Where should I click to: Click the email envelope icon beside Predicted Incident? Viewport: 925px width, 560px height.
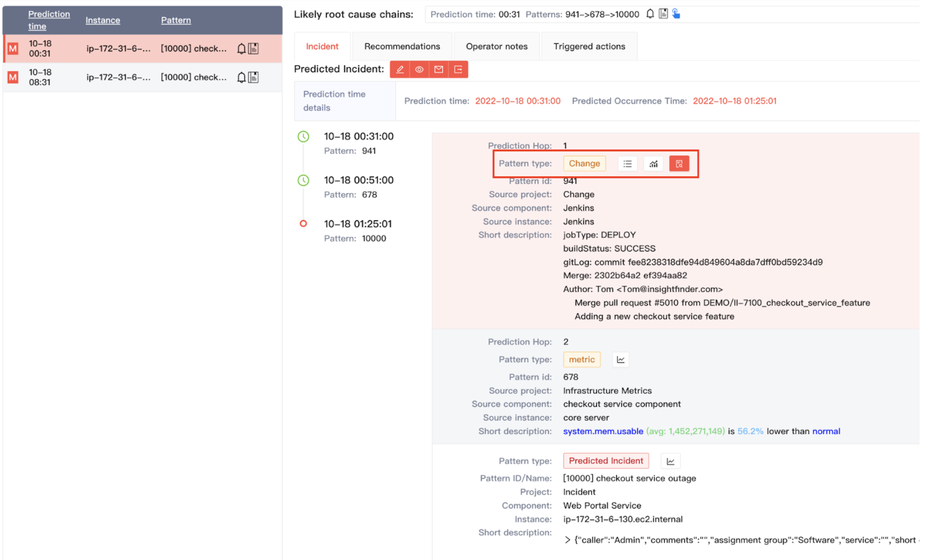tap(439, 70)
